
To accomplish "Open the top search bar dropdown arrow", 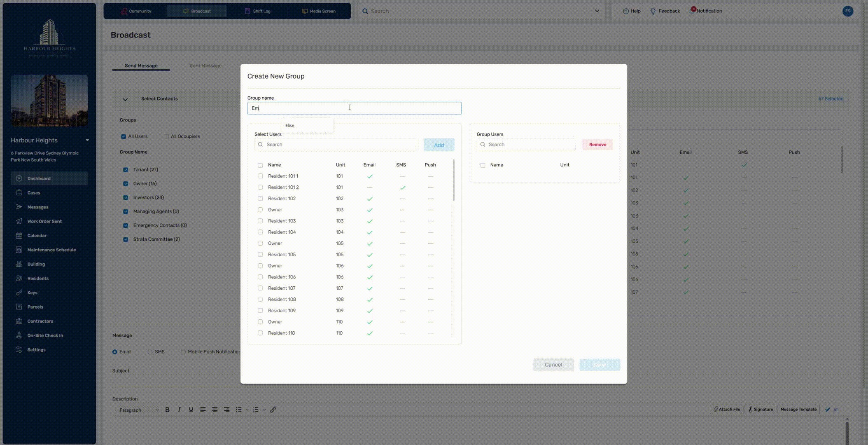I will 597,11.
